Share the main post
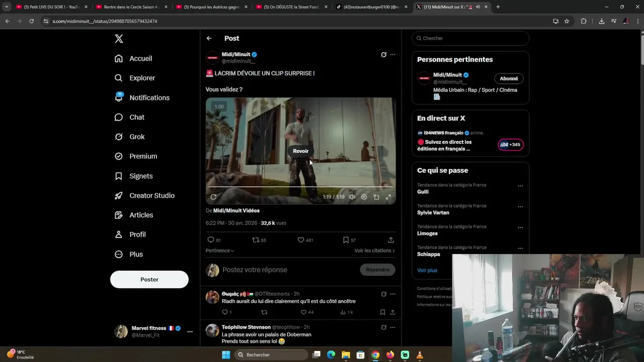The width and height of the screenshot is (644, 362). tap(391, 240)
